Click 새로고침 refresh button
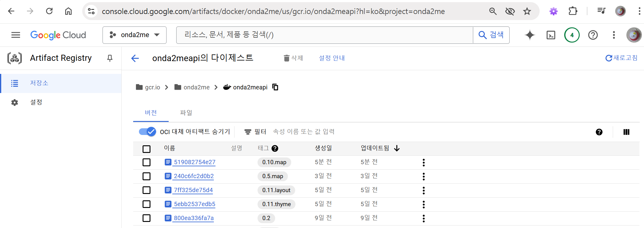Image resolution: width=644 pixels, height=228 pixels. pyautogui.click(x=621, y=58)
